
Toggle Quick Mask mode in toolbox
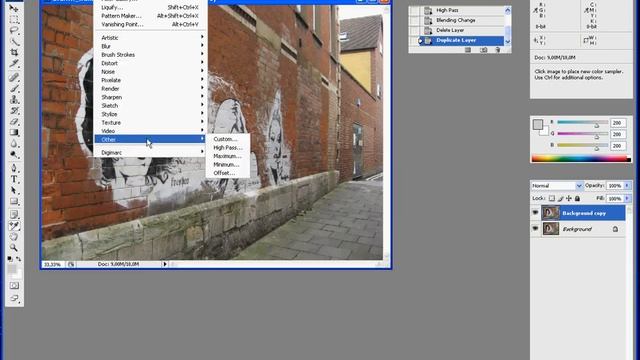tap(14, 285)
